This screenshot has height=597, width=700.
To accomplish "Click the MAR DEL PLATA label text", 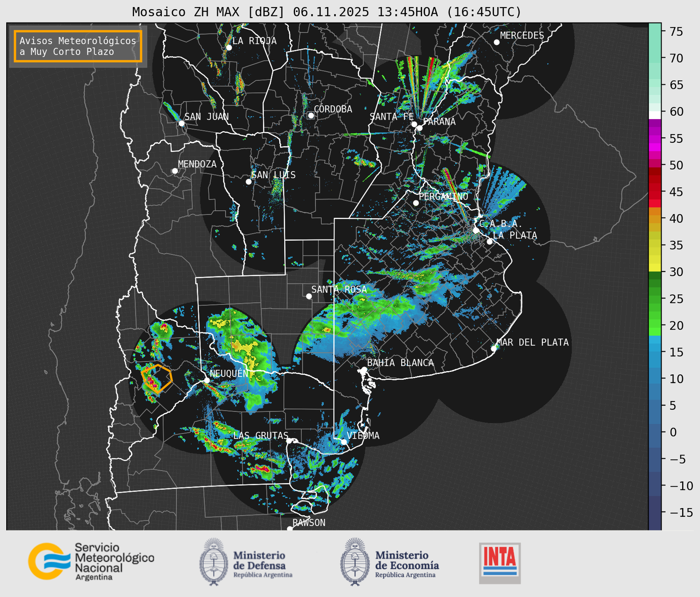I will [x=533, y=343].
